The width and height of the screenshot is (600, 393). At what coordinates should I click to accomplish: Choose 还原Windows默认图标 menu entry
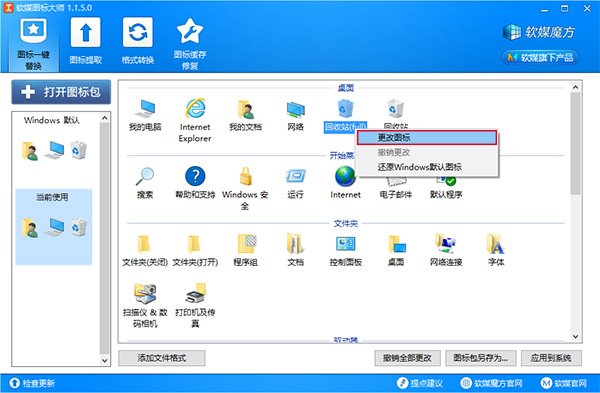pos(427,167)
